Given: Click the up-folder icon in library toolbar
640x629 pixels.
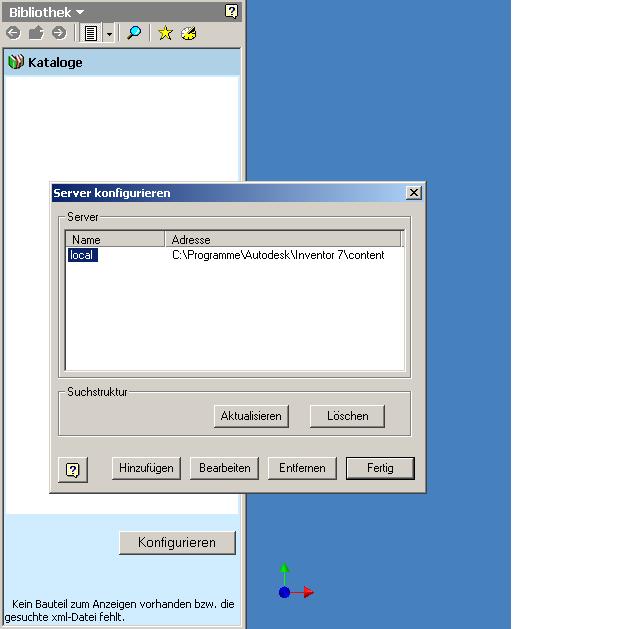Looking at the screenshot, I should coord(36,33).
